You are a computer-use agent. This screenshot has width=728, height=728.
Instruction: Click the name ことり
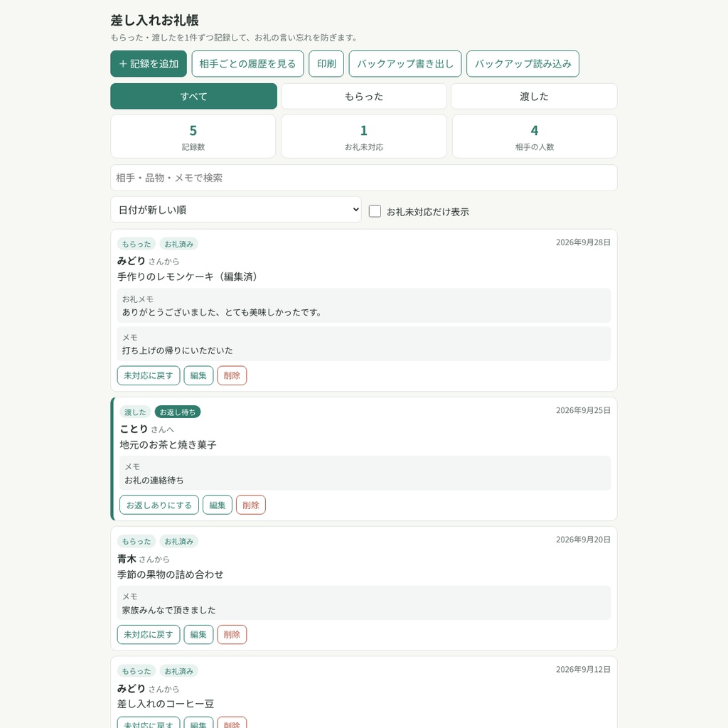click(134, 429)
